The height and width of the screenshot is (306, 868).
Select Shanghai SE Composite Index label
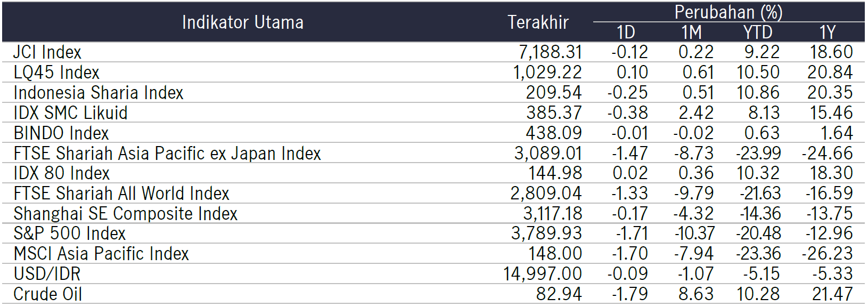[x=126, y=214]
